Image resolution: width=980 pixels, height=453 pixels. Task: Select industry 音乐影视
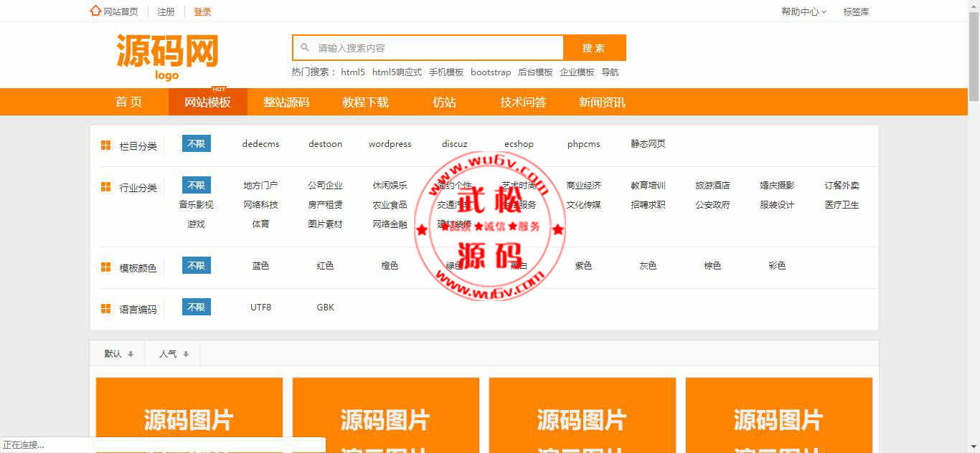click(196, 205)
